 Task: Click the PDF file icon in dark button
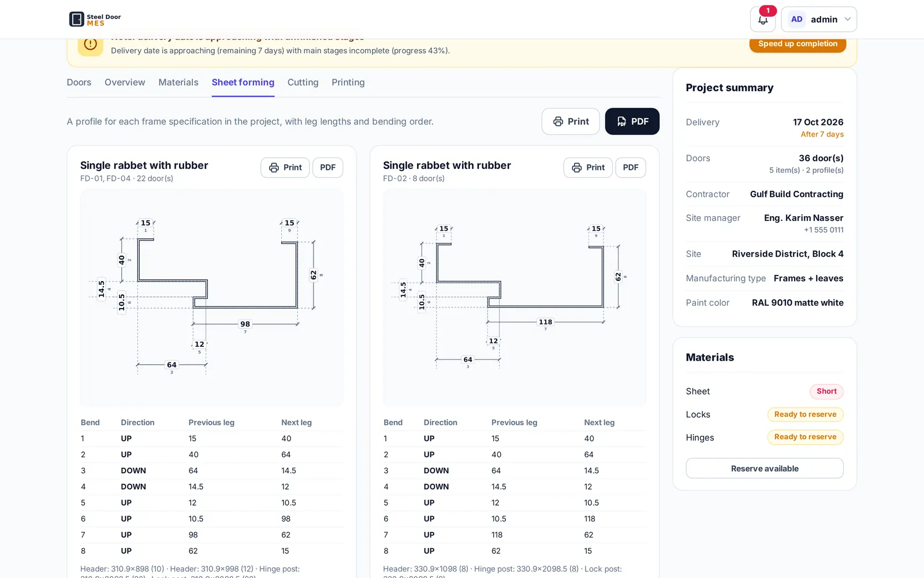[621, 121]
